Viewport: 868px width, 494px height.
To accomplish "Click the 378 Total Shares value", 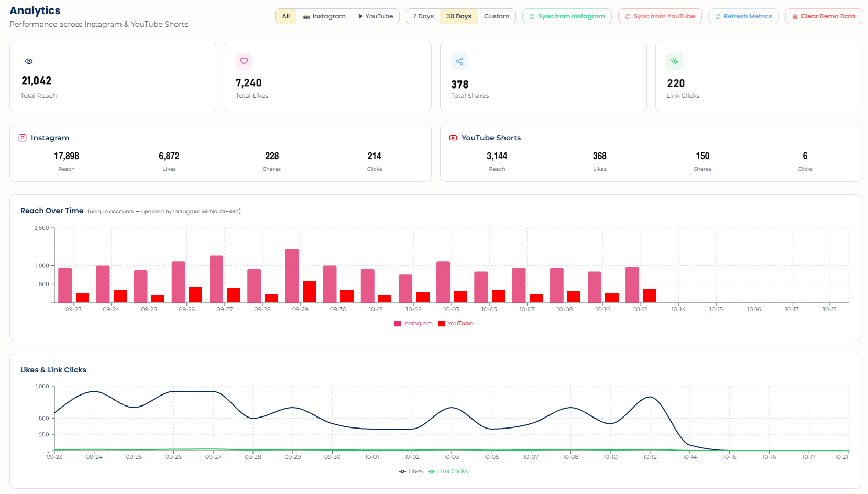I will coord(460,84).
